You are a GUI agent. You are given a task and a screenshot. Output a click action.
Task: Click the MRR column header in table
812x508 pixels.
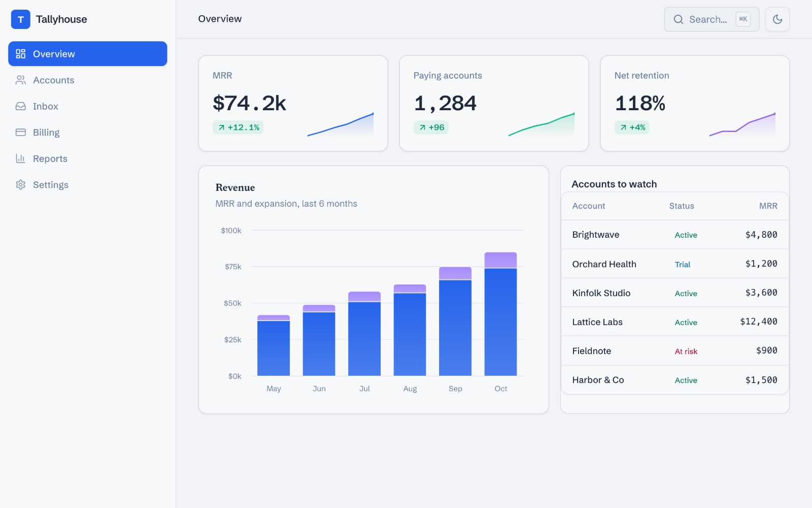pos(768,206)
